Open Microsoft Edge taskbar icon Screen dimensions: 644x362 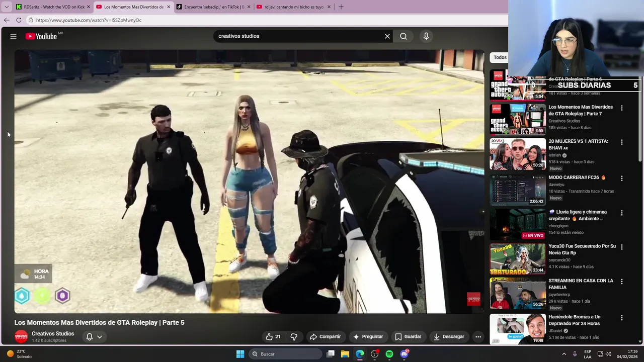click(360, 354)
